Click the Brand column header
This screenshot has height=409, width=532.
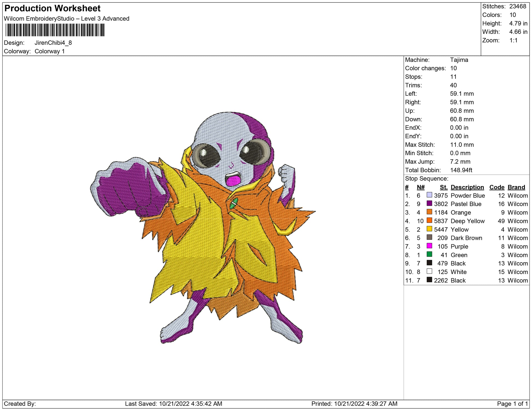tap(516, 187)
